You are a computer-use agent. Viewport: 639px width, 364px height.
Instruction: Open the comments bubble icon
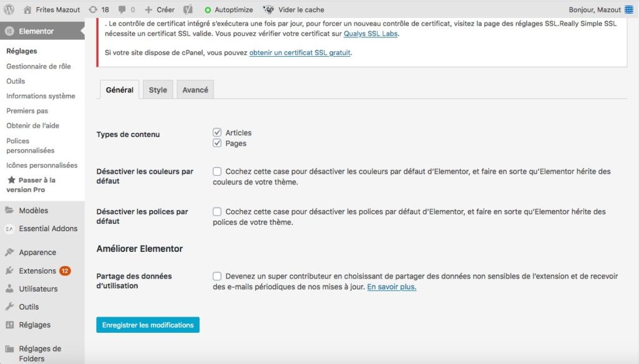pos(122,10)
